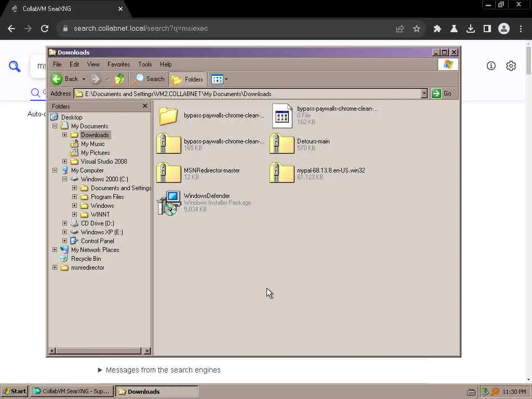Select bypass-paywalls-chrome-clean 165 KB zip icon
The width and height of the screenshot is (532, 399).
click(x=169, y=143)
